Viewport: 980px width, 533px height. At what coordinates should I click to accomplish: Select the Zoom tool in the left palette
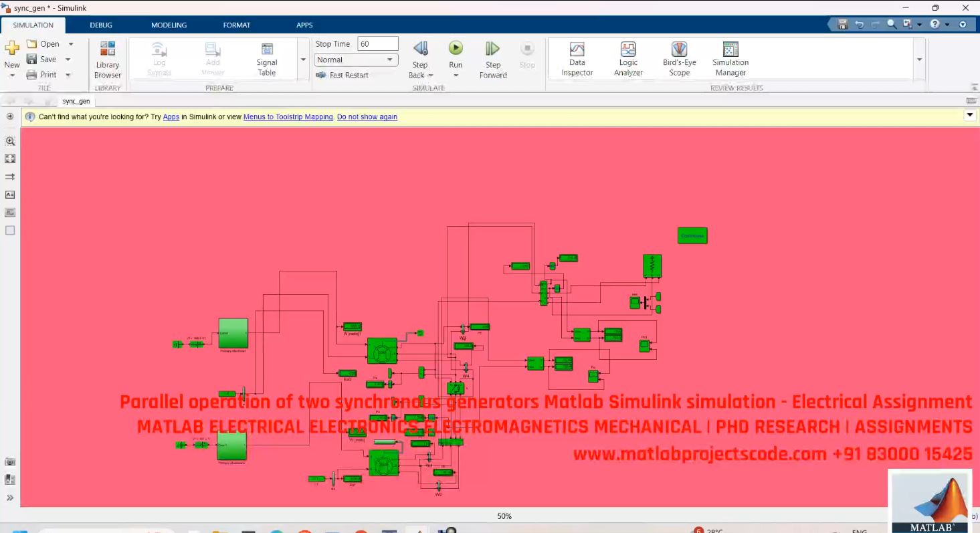[10, 141]
